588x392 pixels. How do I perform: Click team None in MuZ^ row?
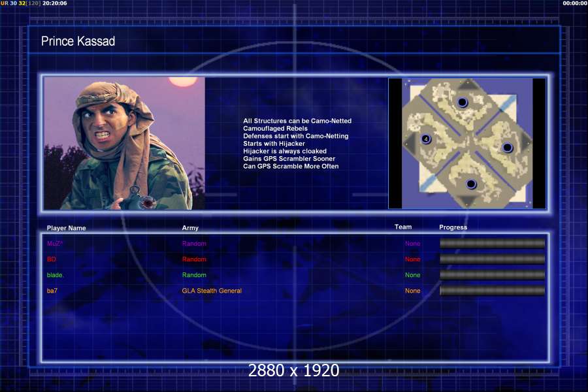click(x=412, y=244)
